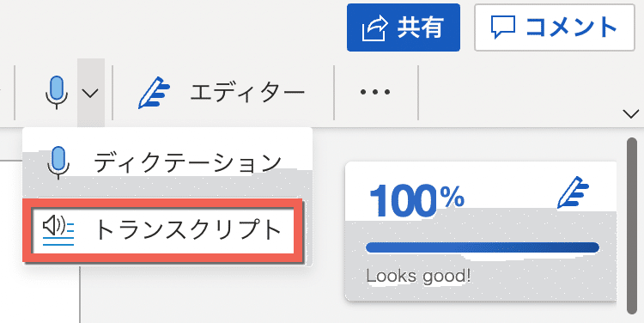Click the speaker transcript icon
Viewport: 644px width, 323px height.
tap(58, 231)
